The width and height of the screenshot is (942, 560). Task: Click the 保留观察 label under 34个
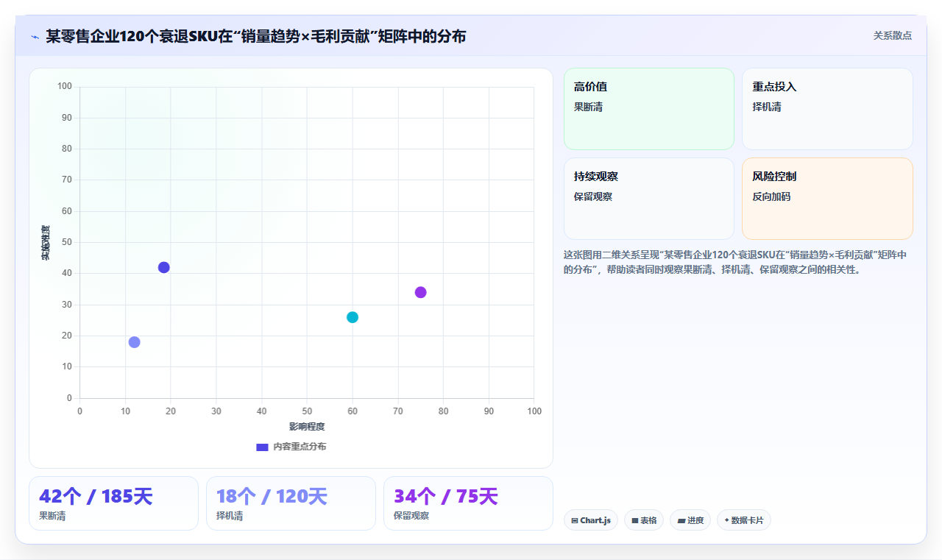pyautogui.click(x=411, y=516)
